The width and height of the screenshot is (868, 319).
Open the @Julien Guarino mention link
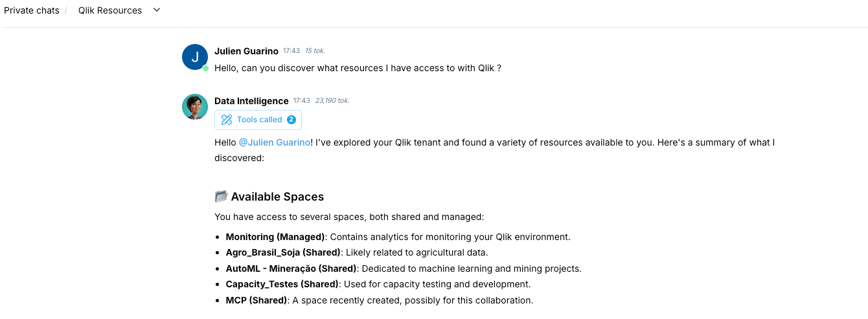point(275,142)
